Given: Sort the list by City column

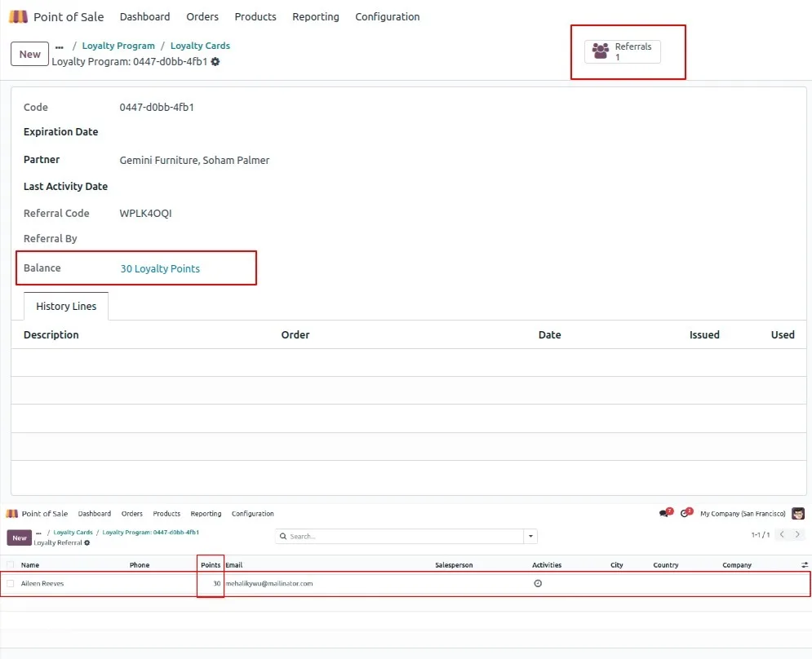Looking at the screenshot, I should (616, 564).
